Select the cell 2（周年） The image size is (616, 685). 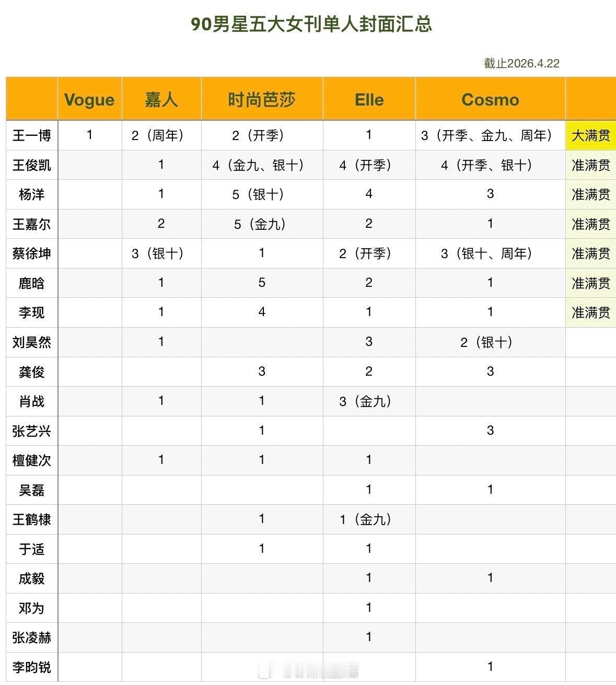[161, 136]
